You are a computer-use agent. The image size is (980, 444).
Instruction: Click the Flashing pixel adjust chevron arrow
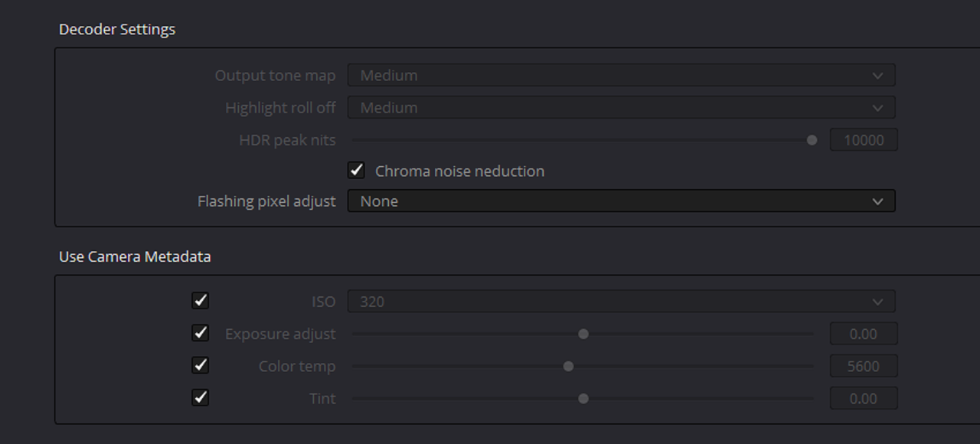coord(877,201)
